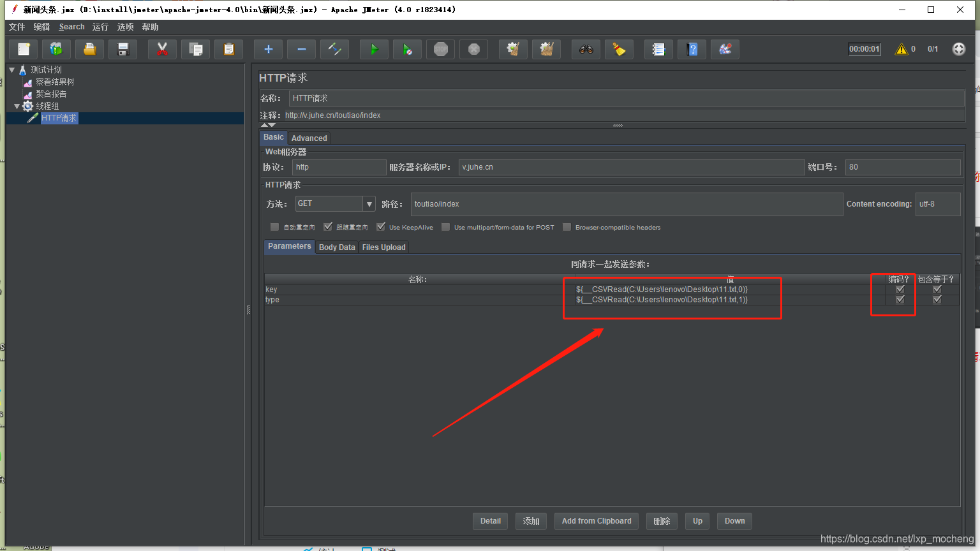Open the Templates icon in toolbar
Image resolution: width=980 pixels, height=551 pixels.
point(56,49)
